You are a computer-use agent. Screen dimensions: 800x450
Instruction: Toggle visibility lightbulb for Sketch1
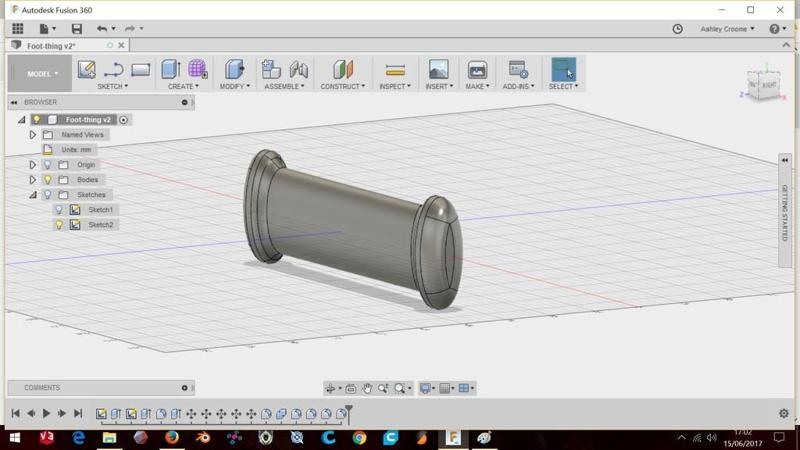pyautogui.click(x=59, y=210)
